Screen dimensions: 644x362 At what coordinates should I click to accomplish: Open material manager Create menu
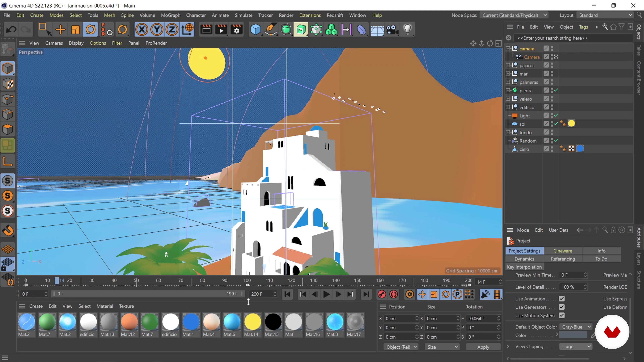point(36,306)
